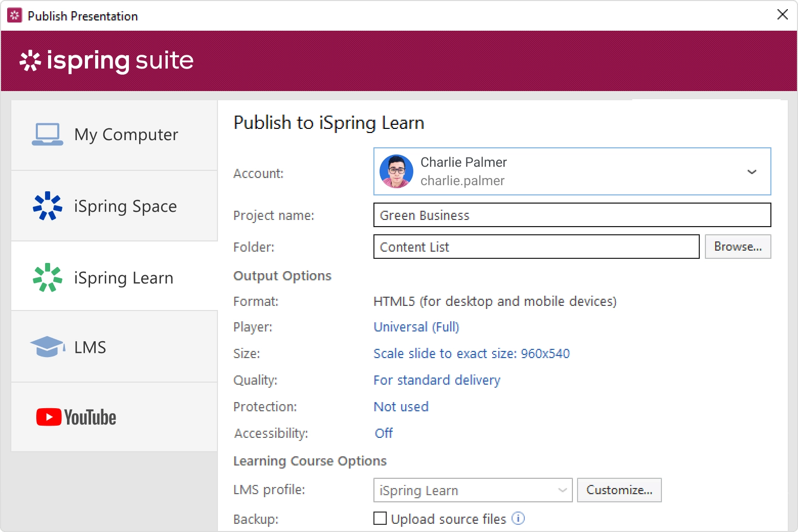Click the Learning Course Options heading
This screenshot has width=798, height=532.
pos(310,461)
